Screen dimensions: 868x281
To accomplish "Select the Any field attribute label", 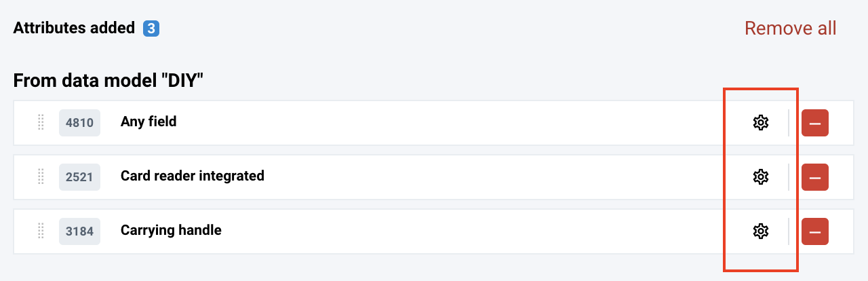I will pos(149,122).
